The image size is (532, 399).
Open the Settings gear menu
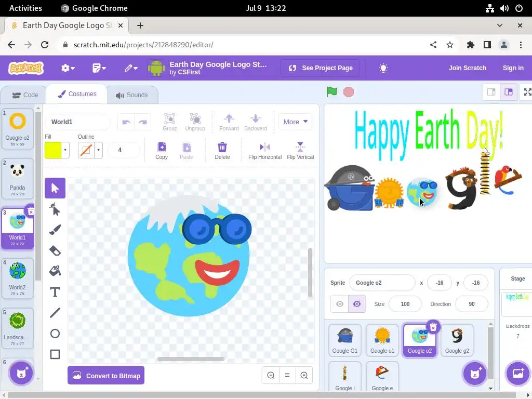[x=68, y=68]
